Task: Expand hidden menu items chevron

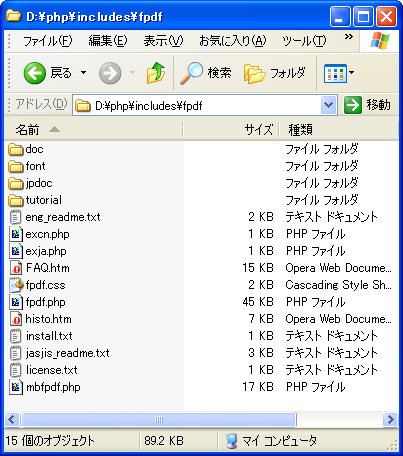Action: point(349,36)
